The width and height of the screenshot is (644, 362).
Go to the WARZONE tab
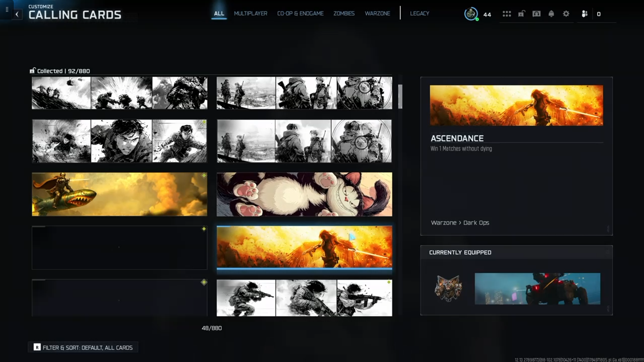pyautogui.click(x=377, y=13)
